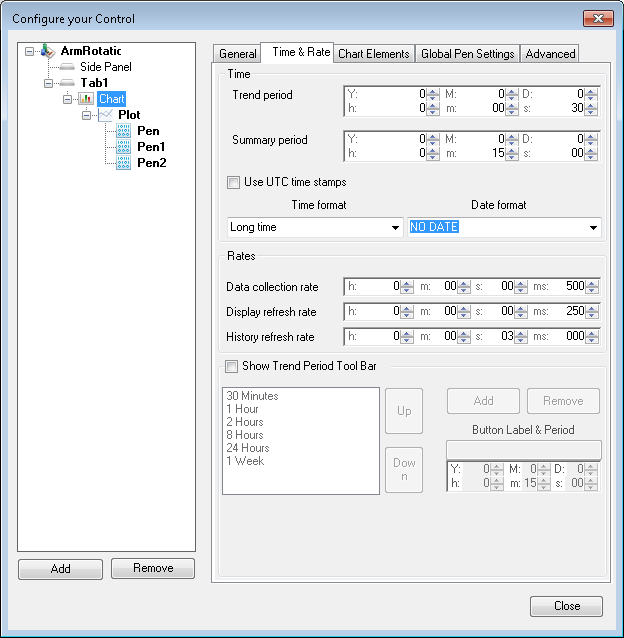This screenshot has width=624, height=638.
Task: Collapse the ArmRotatic tree node
Action: 30,51
